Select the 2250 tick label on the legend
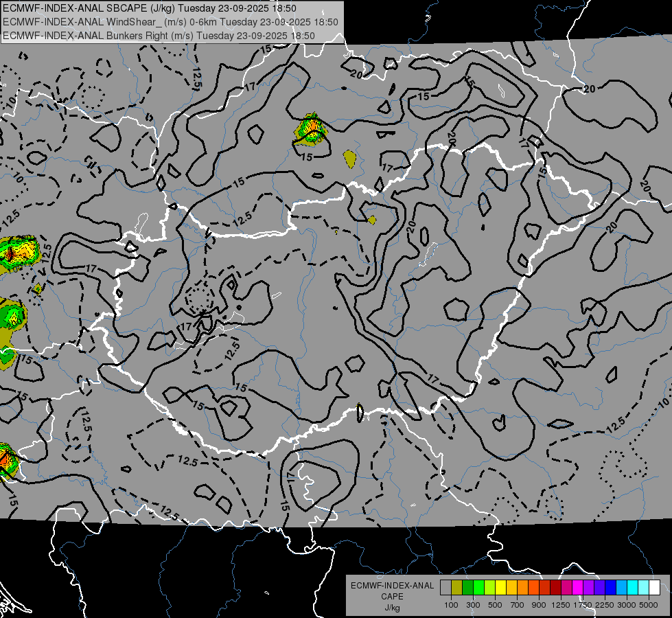This screenshot has height=618, width=672. [x=605, y=605]
